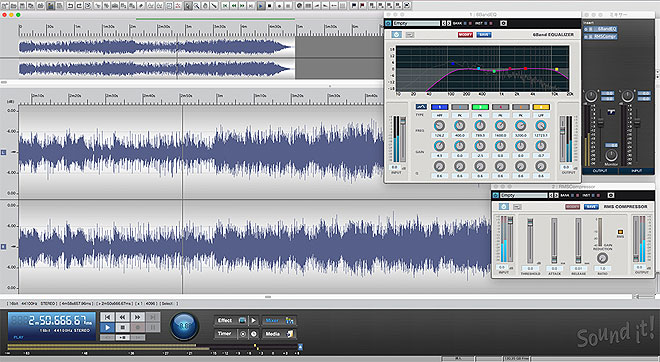The image size is (660, 362).
Task: Toggle the band 2 enable button in the equalizer
Action: (x=460, y=107)
